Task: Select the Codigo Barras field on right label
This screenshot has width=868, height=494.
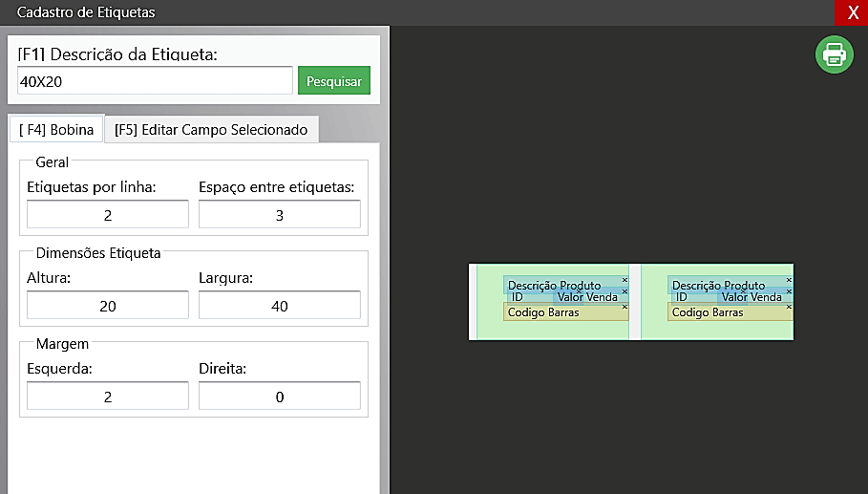Action: coord(716,312)
